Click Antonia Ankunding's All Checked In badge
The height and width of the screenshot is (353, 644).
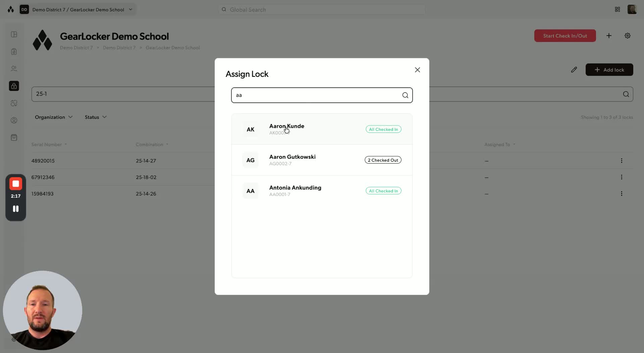[383, 191]
